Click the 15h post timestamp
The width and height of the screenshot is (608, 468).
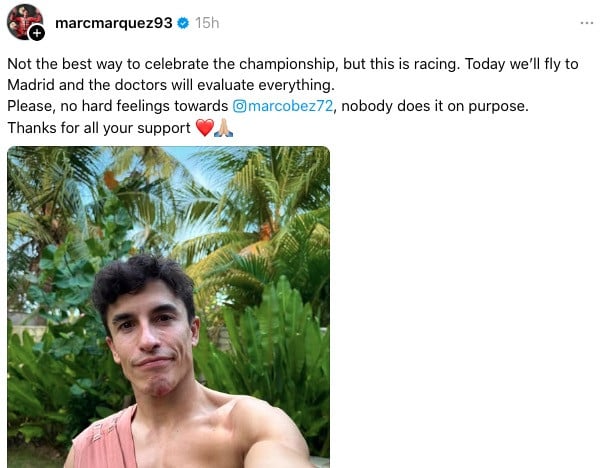click(x=207, y=22)
